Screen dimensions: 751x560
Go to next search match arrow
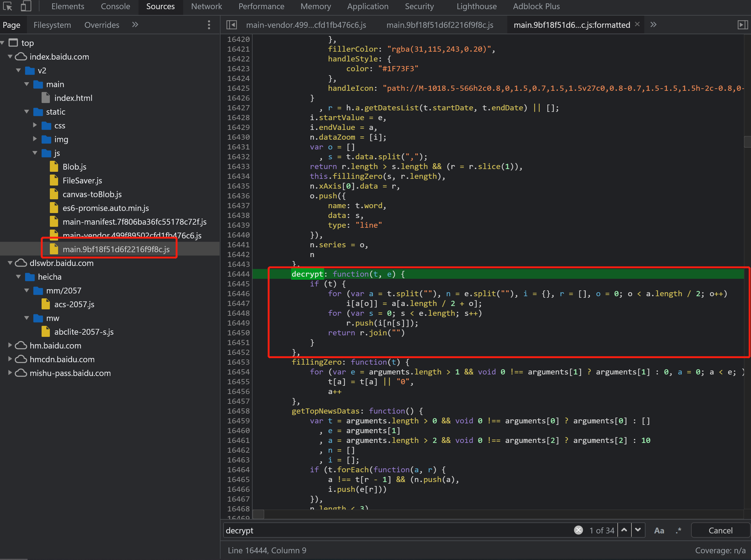click(x=638, y=530)
